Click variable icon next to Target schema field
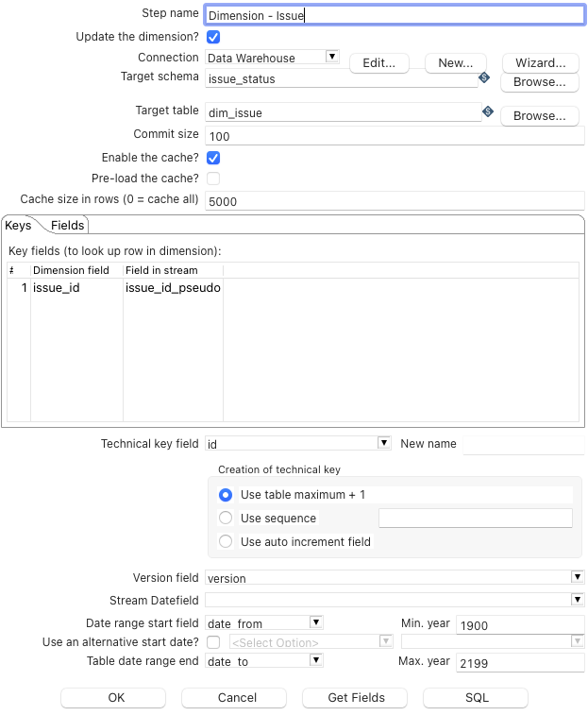The image size is (588, 715). pyautogui.click(x=485, y=77)
